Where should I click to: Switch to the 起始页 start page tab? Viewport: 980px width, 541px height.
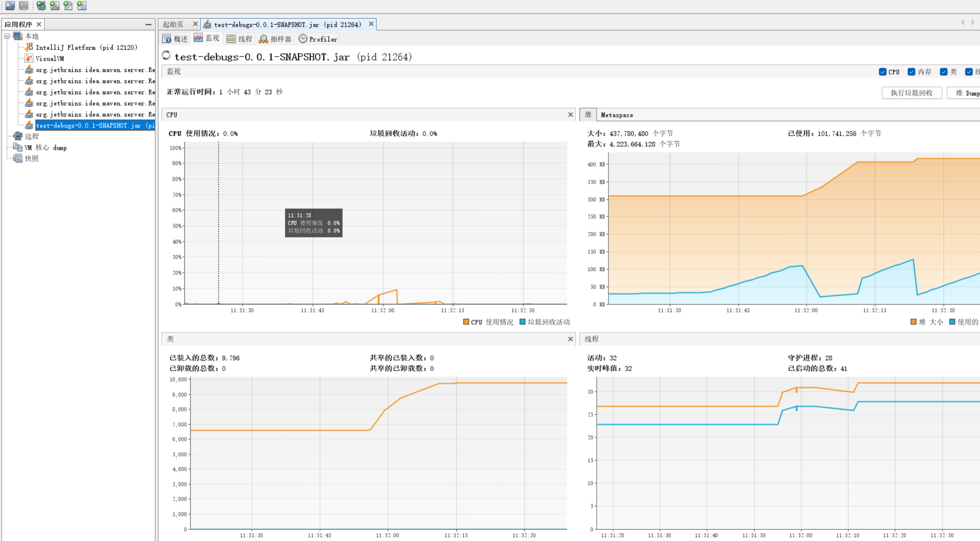[x=173, y=24]
